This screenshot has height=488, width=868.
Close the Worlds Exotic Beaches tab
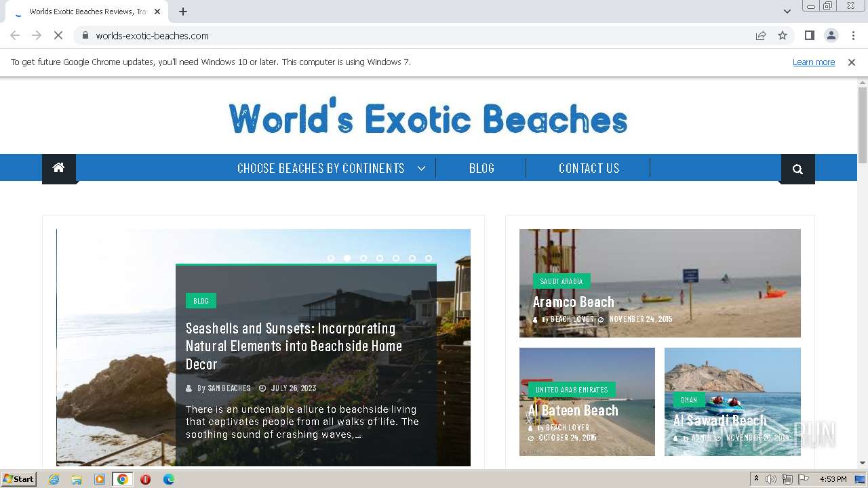[157, 12]
